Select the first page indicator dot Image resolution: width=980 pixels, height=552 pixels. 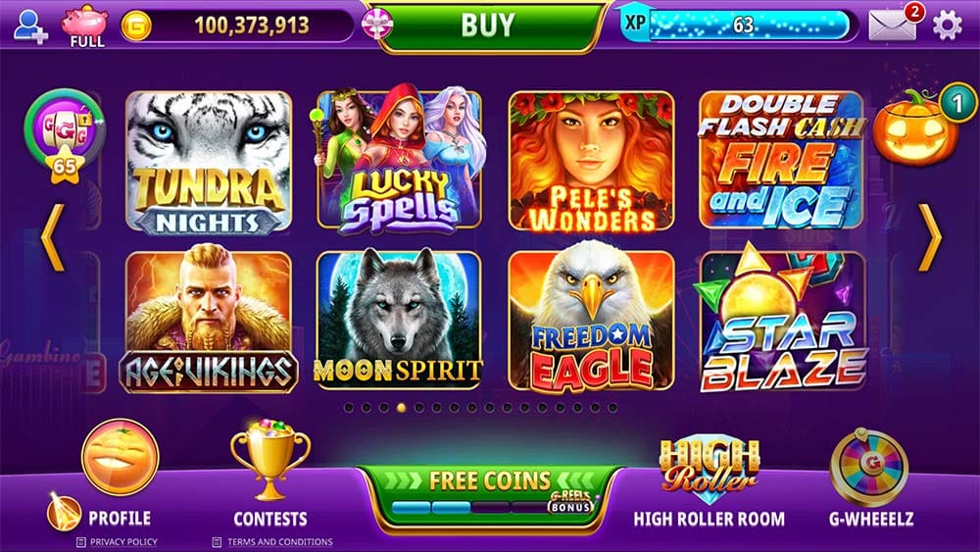coord(349,408)
